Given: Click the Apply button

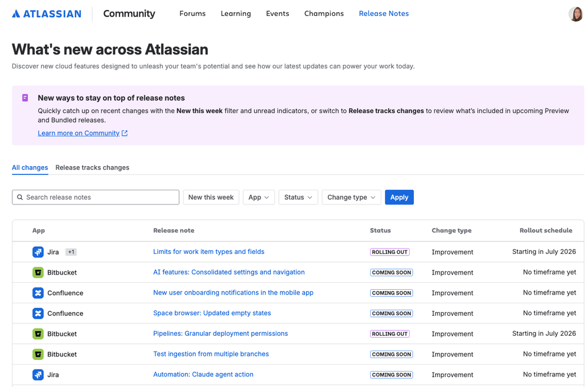Looking at the screenshot, I should tap(399, 197).
